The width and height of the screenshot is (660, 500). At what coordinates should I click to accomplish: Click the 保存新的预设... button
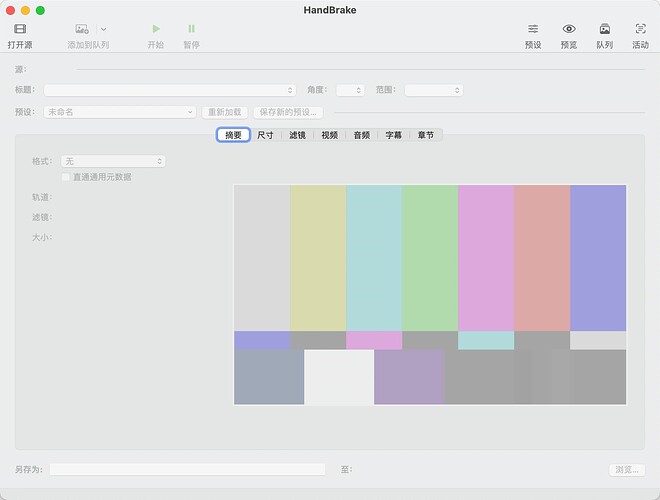pos(288,112)
